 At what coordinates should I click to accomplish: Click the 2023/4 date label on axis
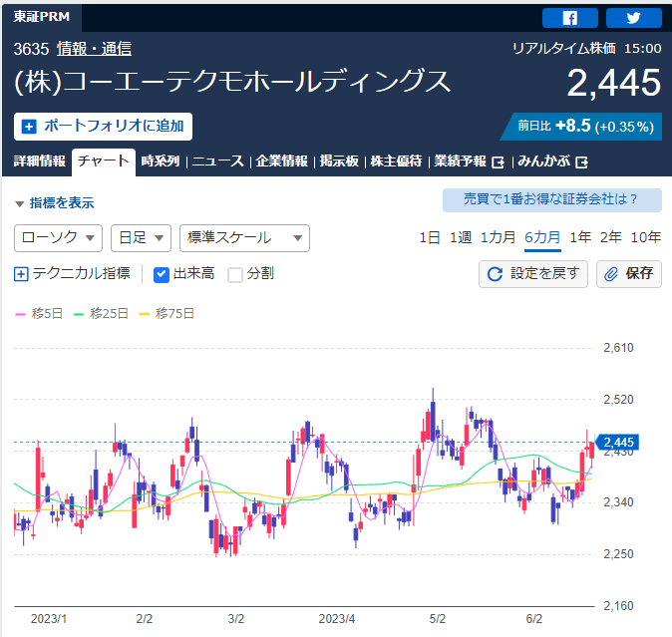tap(337, 619)
